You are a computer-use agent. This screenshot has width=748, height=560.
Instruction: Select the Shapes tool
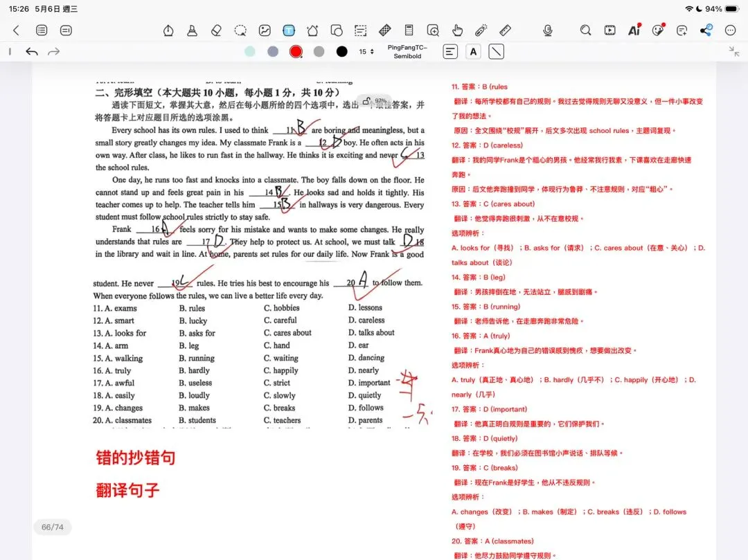click(x=337, y=30)
